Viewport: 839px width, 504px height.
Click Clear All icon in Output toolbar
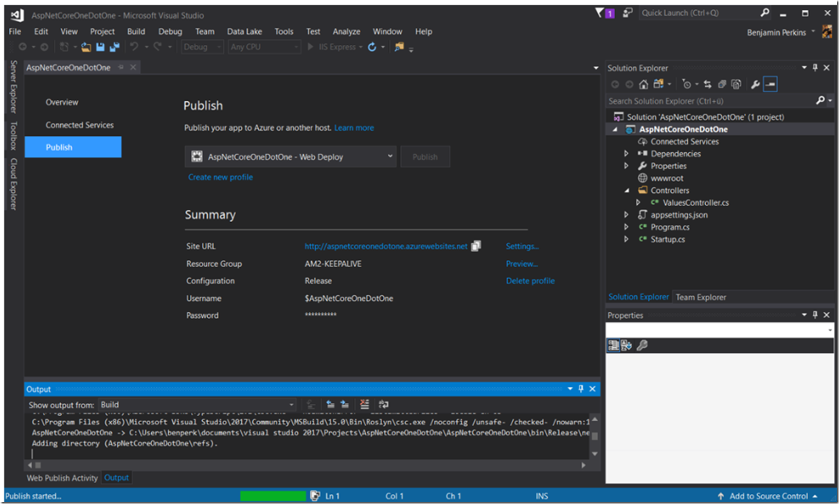pos(365,405)
